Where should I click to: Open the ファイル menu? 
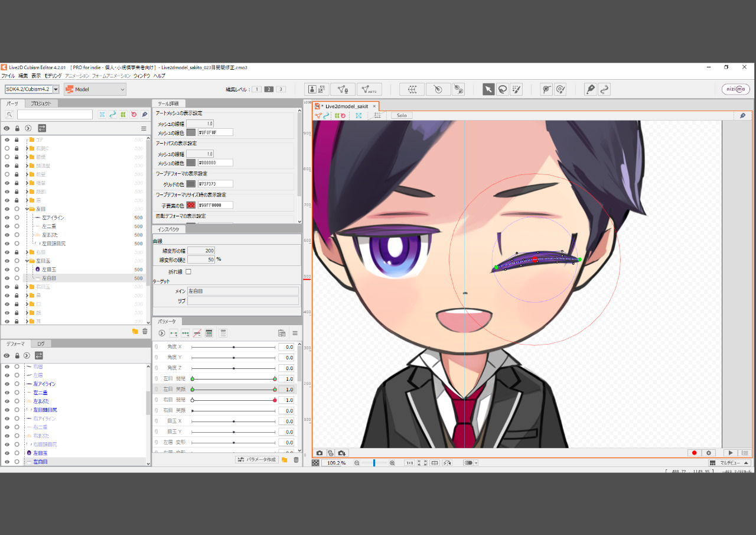pos(8,76)
